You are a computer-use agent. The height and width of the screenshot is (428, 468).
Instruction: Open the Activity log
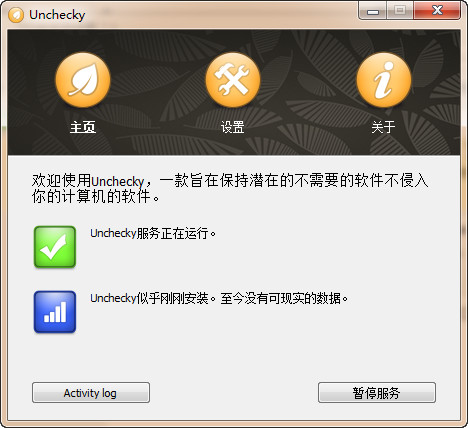[91, 393]
